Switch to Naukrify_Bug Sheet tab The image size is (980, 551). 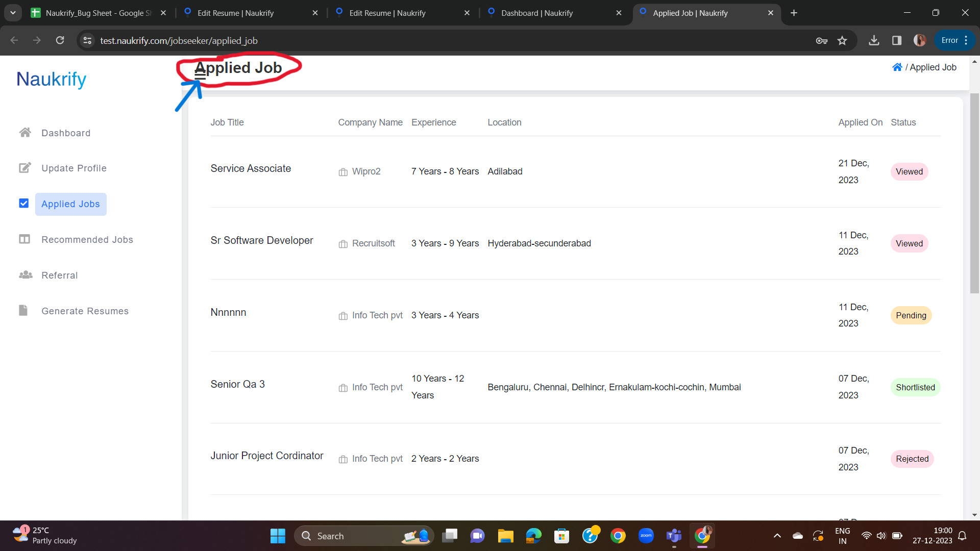click(x=98, y=13)
